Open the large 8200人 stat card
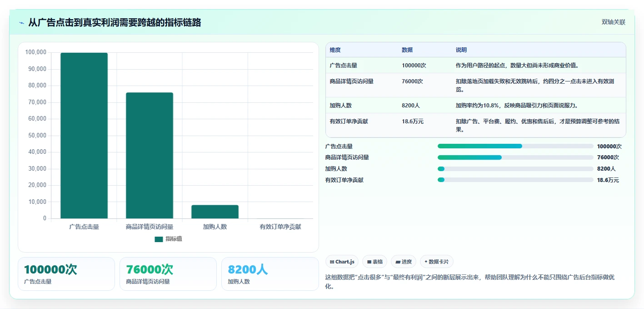The width and height of the screenshot is (644, 309). coord(270,274)
